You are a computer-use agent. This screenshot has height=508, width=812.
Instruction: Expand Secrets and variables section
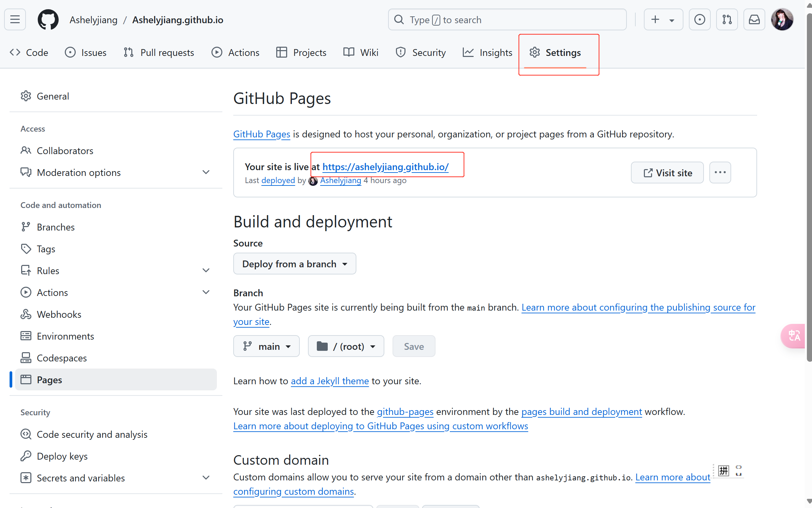(x=115, y=478)
